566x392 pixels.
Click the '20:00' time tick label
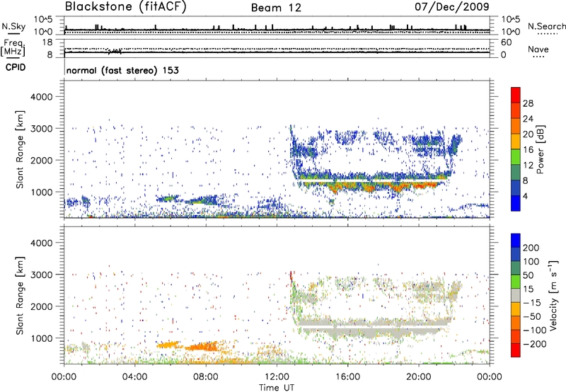[x=419, y=377]
